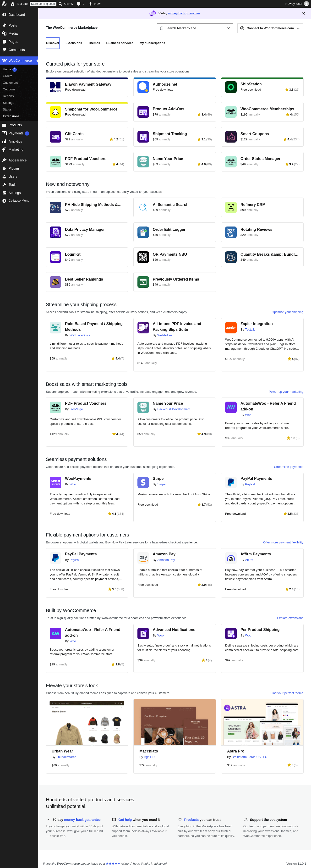This screenshot has height=868, width=311.
Task: Open comments bubble in admin bar
Action: (x=81, y=4)
